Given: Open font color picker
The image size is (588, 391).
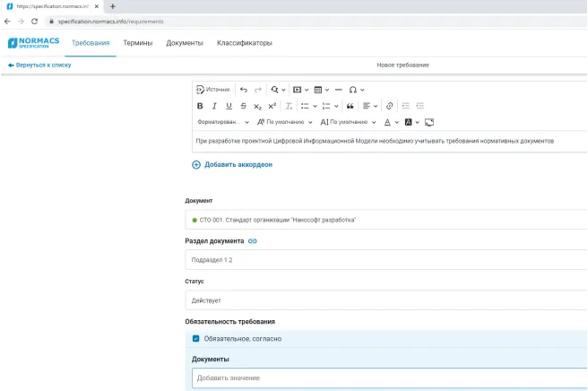Looking at the screenshot, I should click(x=391, y=122).
